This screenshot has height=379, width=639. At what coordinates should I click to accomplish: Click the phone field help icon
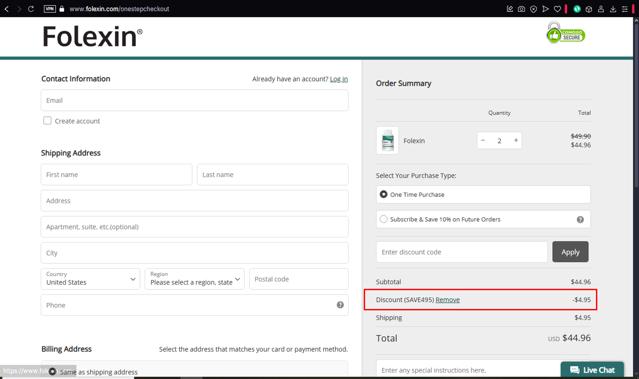click(x=340, y=305)
